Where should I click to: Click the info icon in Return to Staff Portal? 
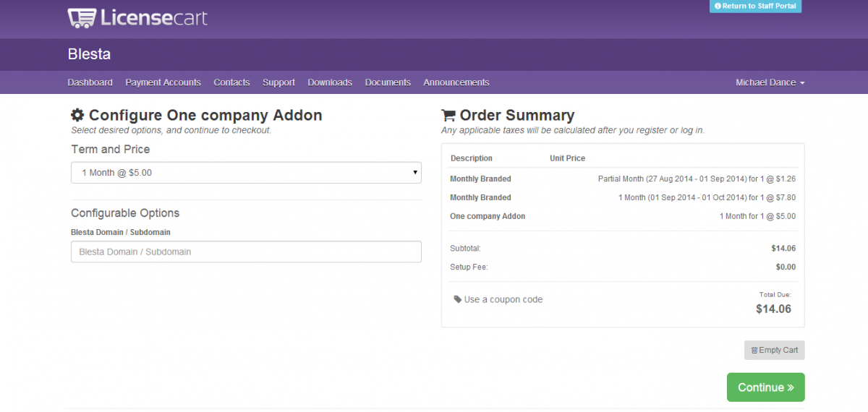point(718,6)
